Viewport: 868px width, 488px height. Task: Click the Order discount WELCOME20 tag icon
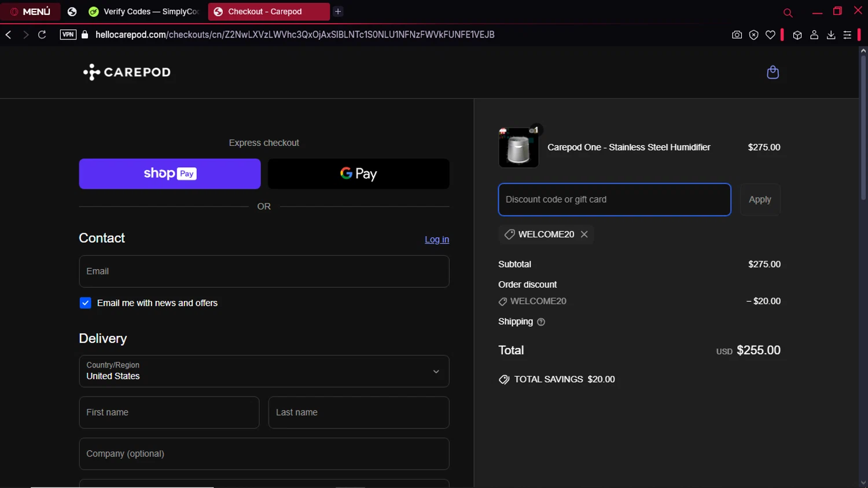503,302
